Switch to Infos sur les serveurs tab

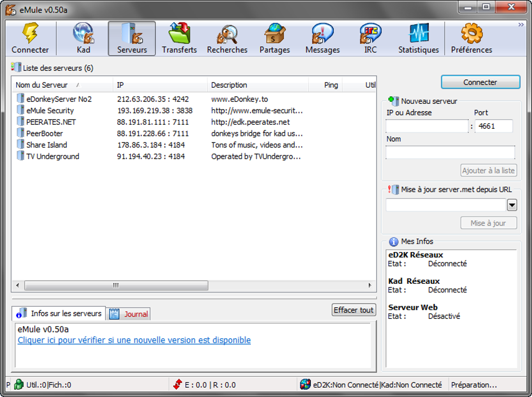[59, 313]
